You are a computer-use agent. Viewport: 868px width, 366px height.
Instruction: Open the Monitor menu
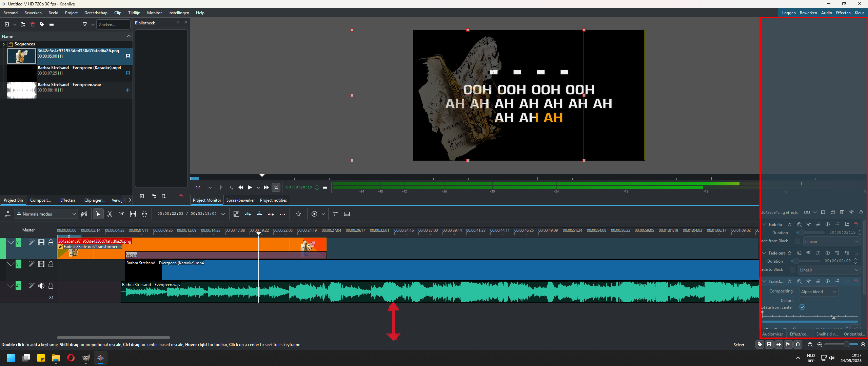(x=154, y=13)
